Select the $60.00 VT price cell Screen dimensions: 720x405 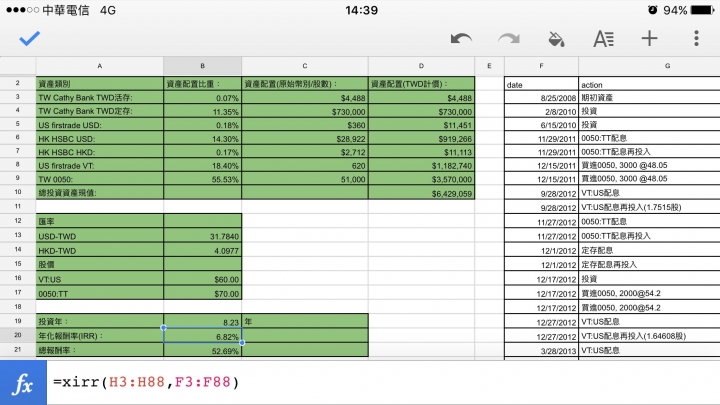coord(202,279)
